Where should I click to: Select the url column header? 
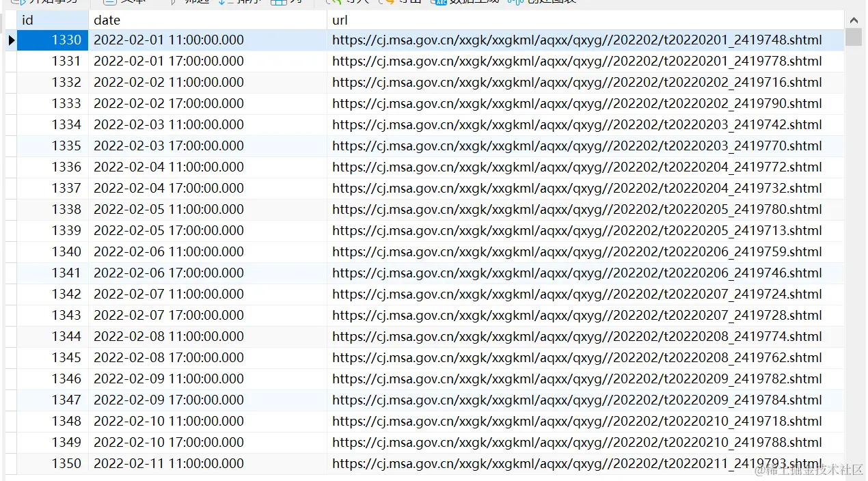pos(586,20)
